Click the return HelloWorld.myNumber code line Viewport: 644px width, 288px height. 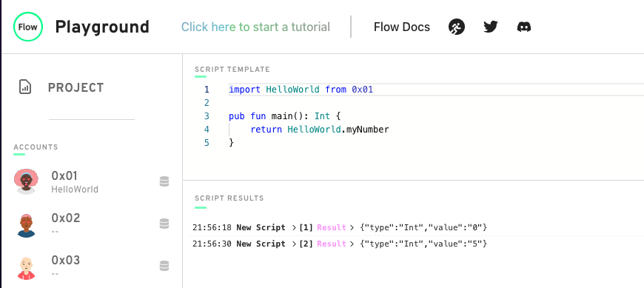[x=320, y=130]
